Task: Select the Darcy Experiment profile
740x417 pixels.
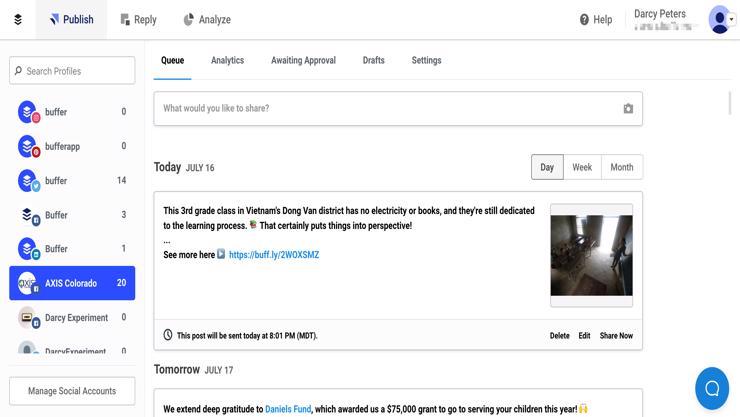Action: [72, 317]
